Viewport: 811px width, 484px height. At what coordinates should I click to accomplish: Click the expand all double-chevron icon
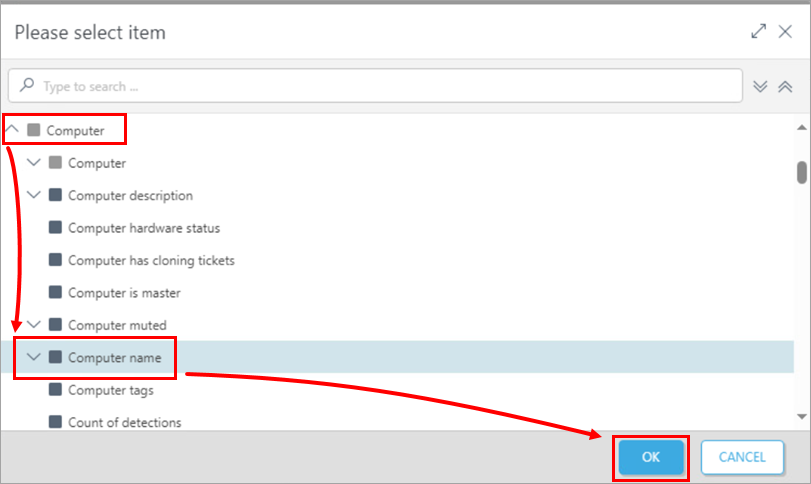click(x=760, y=86)
